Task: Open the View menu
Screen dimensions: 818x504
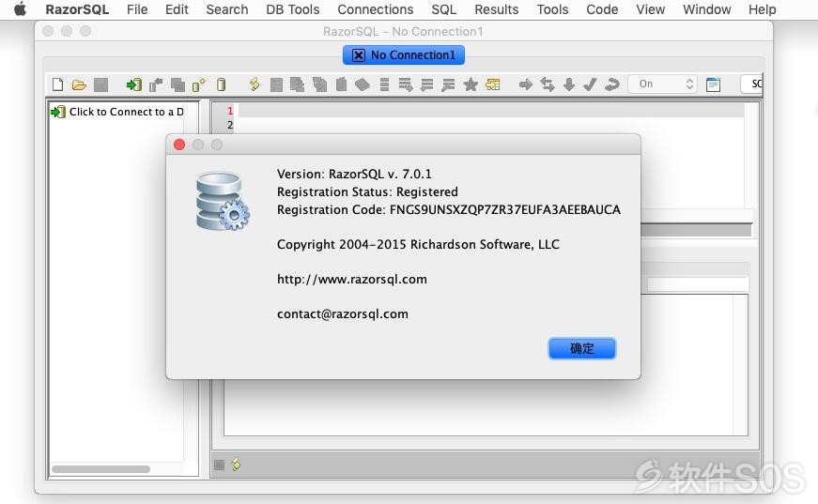Action: click(651, 9)
